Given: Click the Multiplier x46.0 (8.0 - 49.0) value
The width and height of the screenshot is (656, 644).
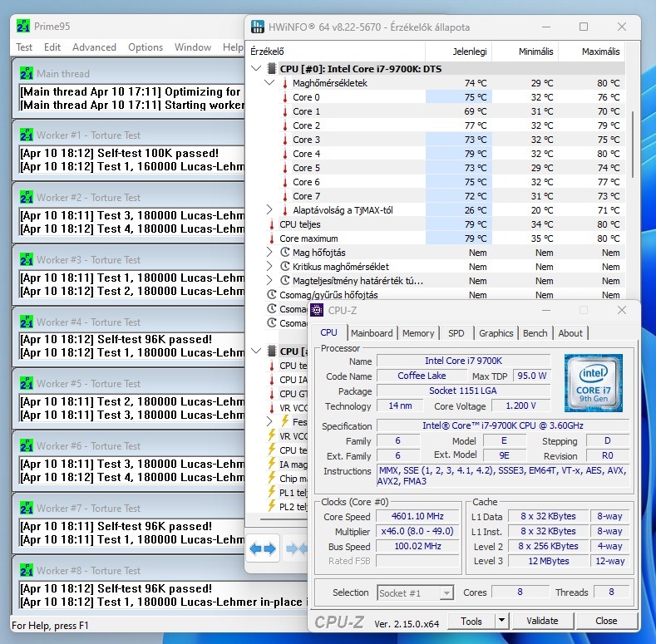Looking at the screenshot, I should click(417, 532).
